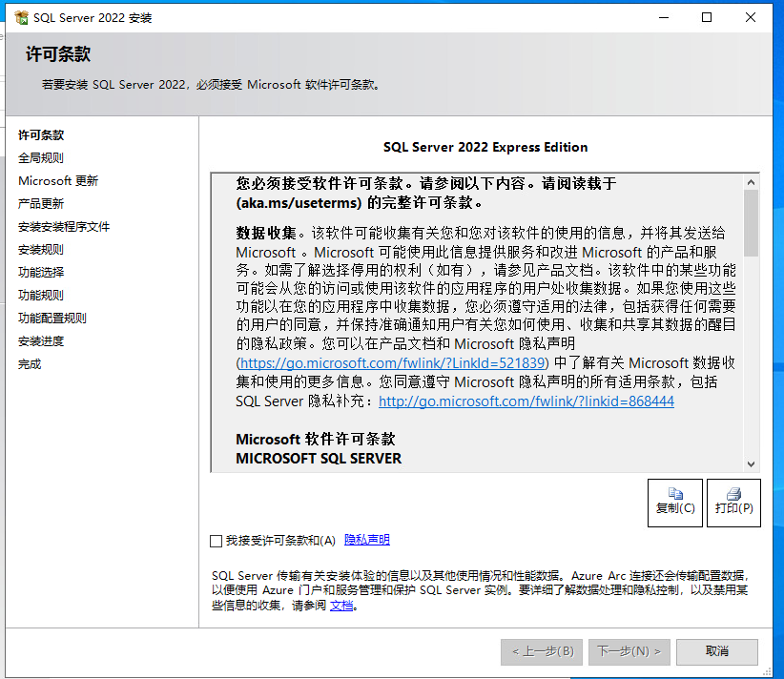The height and width of the screenshot is (679, 784).
Task: Select 安装安装程序文件 step in the sidebar
Action: pos(64,227)
